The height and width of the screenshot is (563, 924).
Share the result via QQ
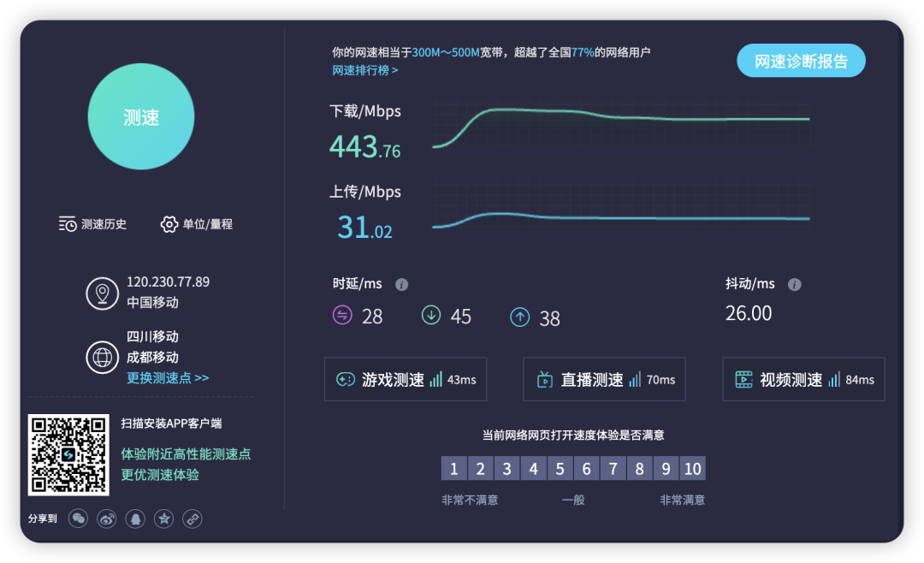click(135, 519)
